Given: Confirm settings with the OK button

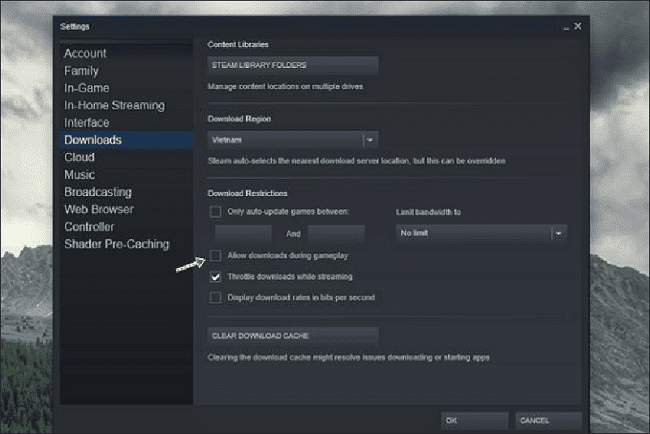Looking at the screenshot, I should 475,421.
